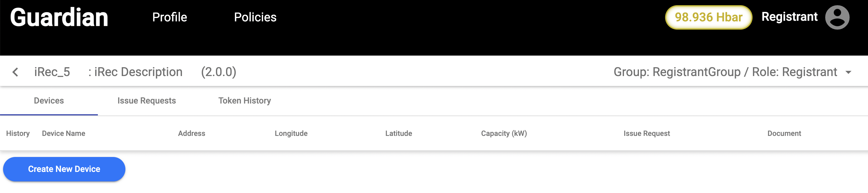
Task: Click the Guardian logo
Action: click(59, 17)
